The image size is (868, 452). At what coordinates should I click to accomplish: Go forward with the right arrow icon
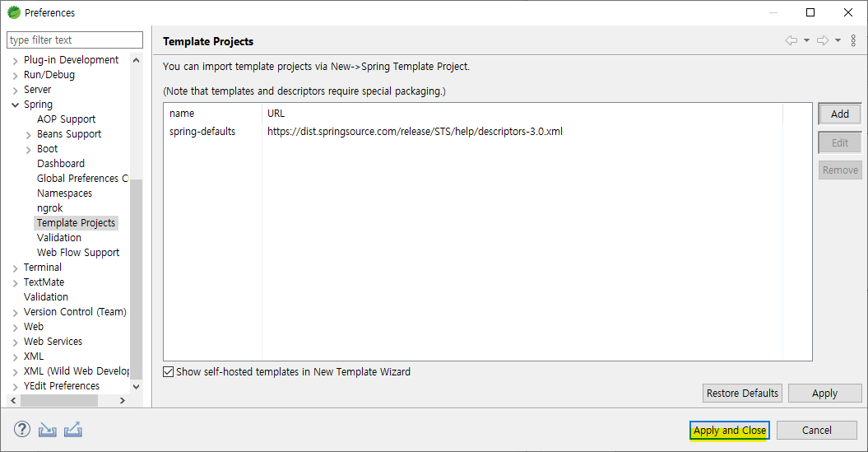pos(824,40)
